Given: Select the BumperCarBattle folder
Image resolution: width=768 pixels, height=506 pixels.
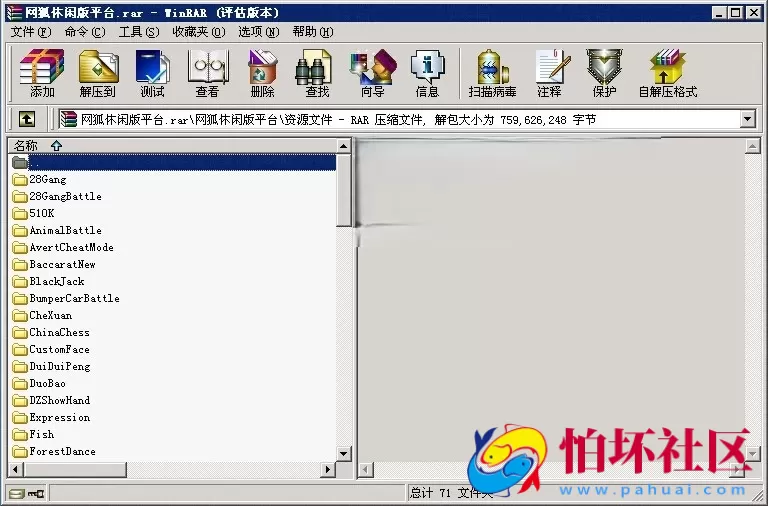Looking at the screenshot, I should 66,298.
